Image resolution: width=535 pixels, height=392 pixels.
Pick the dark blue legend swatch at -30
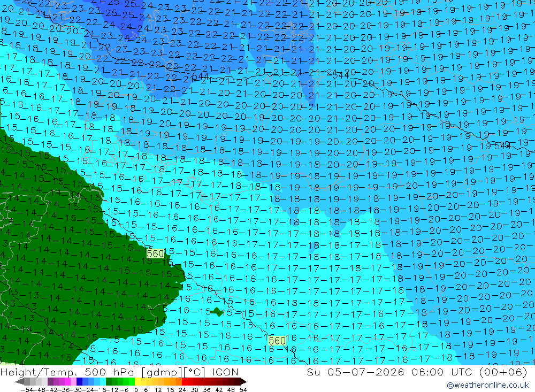point(79,382)
